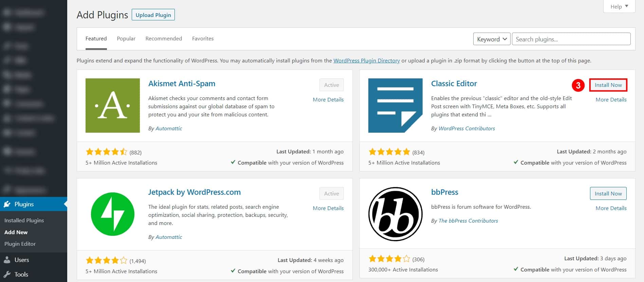Click the Add Plugins page heading
Image resolution: width=644 pixels, height=282 pixels.
tap(102, 15)
